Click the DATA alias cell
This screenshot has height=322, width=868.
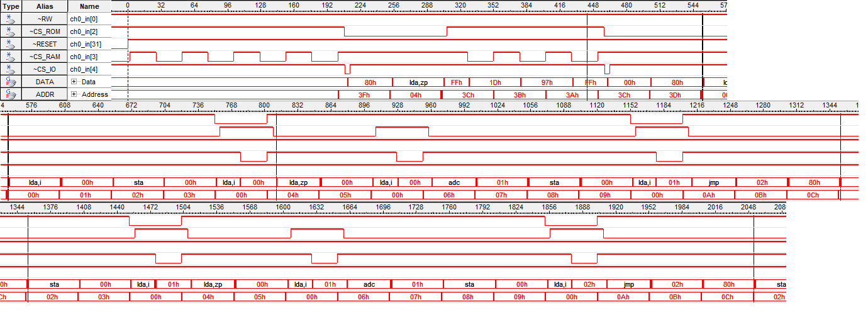click(45, 82)
